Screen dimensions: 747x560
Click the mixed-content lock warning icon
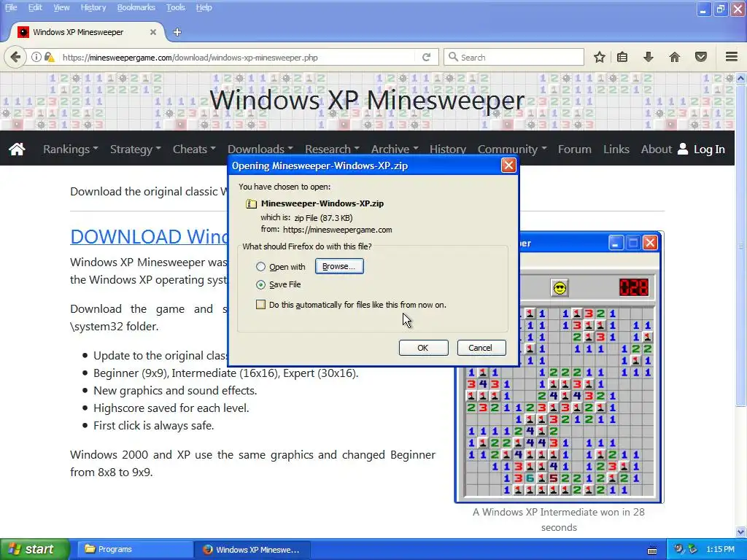click(49, 57)
